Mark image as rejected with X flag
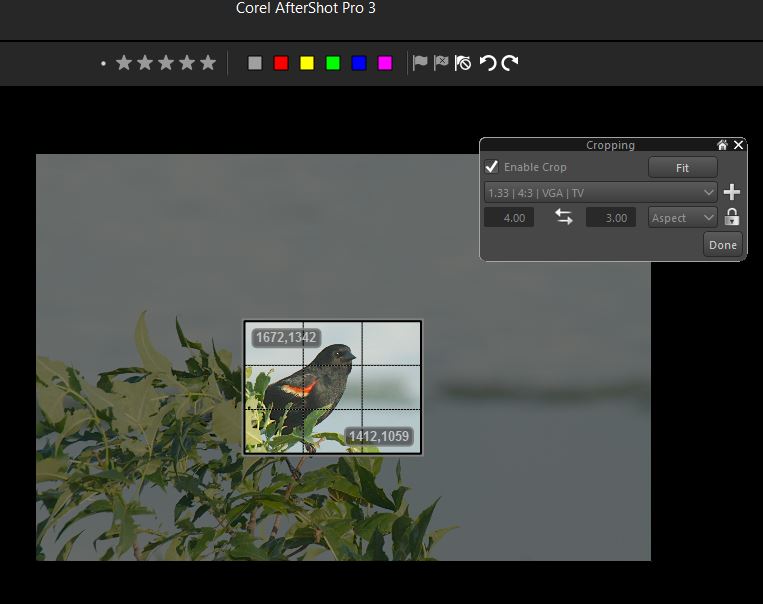 tap(441, 63)
